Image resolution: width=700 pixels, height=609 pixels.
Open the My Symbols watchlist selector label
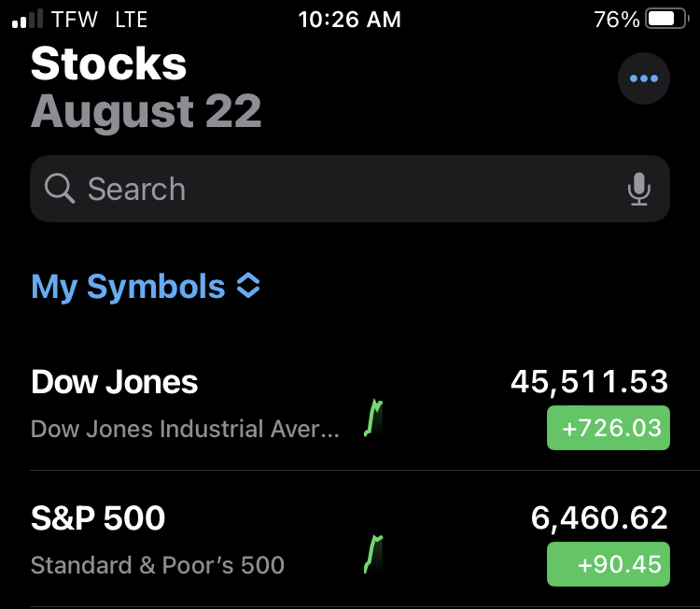pyautogui.click(x=128, y=287)
